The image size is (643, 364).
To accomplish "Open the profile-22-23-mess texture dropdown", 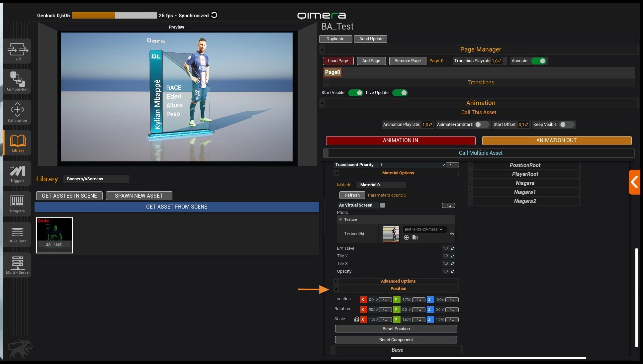I will pyautogui.click(x=424, y=229).
